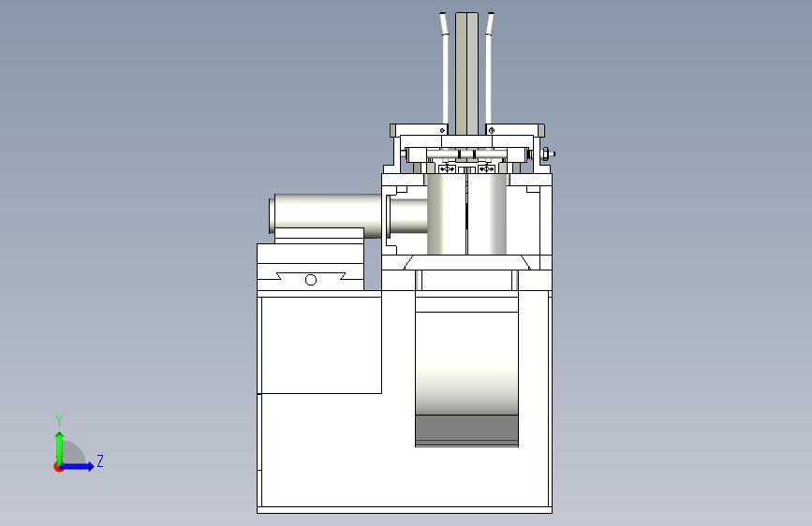Viewport: 812px width, 526px height.
Task: Click the blue Z axis arrow of the triad
Action: (78, 466)
